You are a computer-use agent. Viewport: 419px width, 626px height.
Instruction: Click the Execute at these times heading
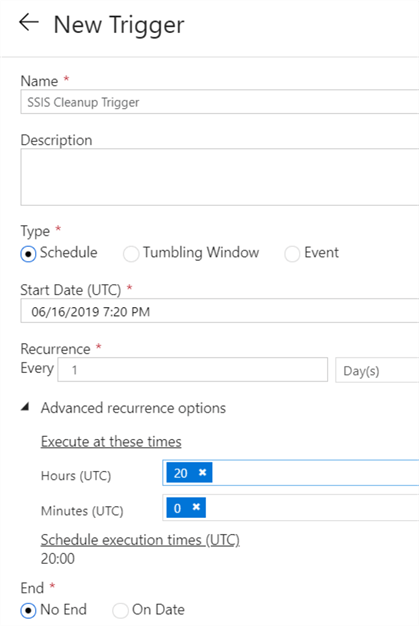111,442
